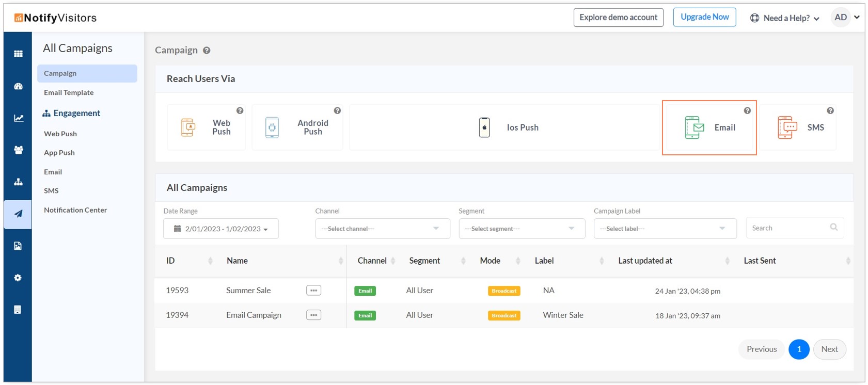Click Explore demo account button
This screenshot has height=385, width=868.
tap(619, 18)
